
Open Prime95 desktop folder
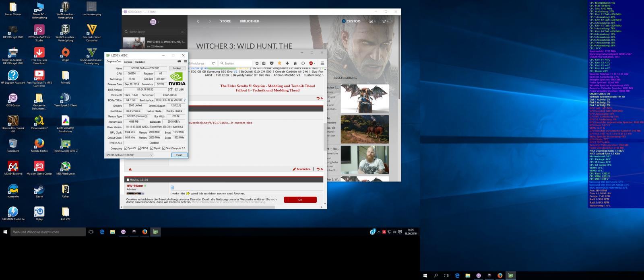point(65,76)
